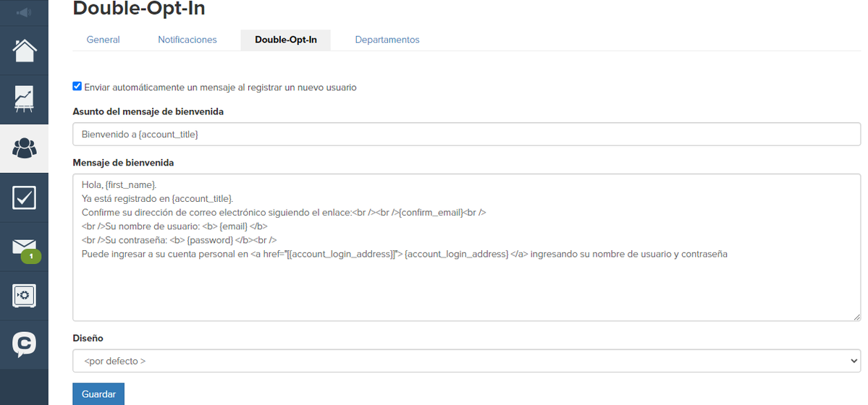Click the green unread badge on mail

(31, 256)
